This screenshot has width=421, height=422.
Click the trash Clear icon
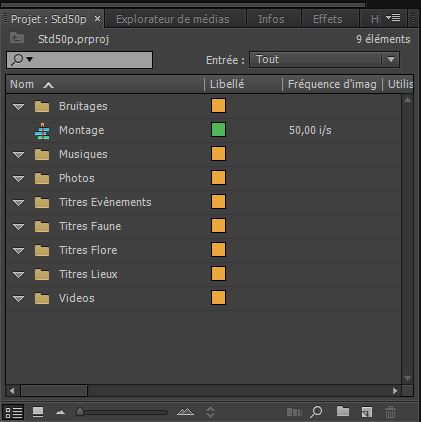(390, 412)
